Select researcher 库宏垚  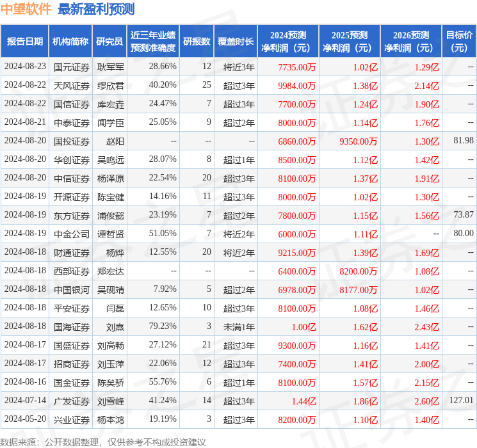coord(111,104)
